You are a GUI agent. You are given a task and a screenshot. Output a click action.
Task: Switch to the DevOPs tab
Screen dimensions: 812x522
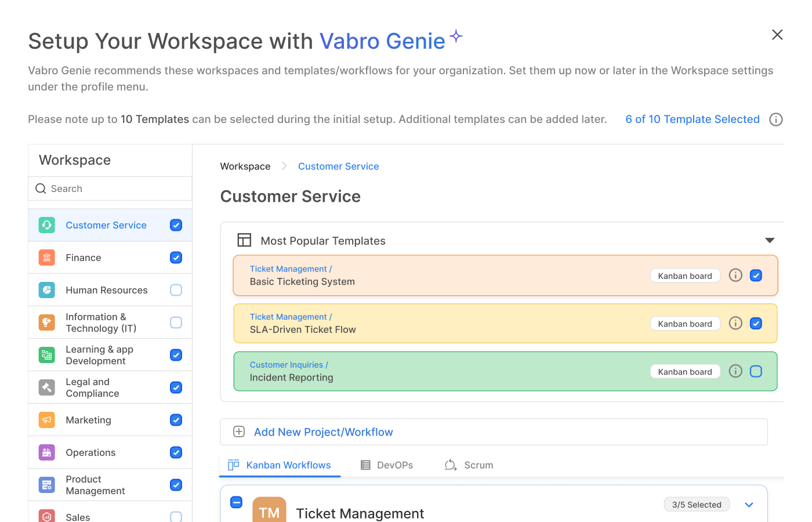tap(387, 465)
